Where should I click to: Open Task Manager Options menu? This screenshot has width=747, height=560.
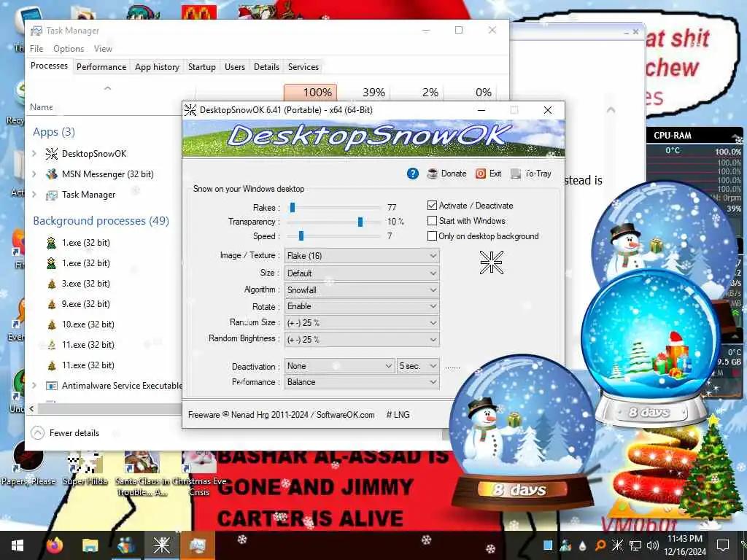pyautogui.click(x=69, y=49)
